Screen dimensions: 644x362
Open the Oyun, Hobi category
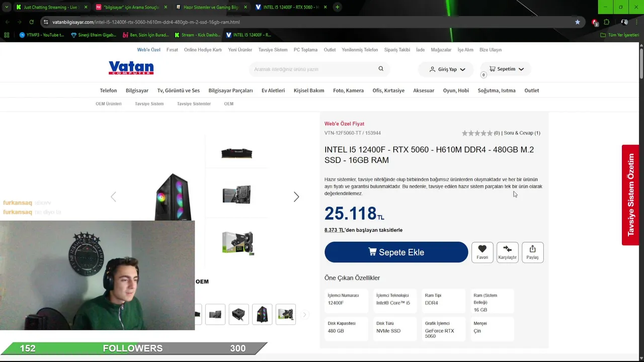pyautogui.click(x=456, y=90)
